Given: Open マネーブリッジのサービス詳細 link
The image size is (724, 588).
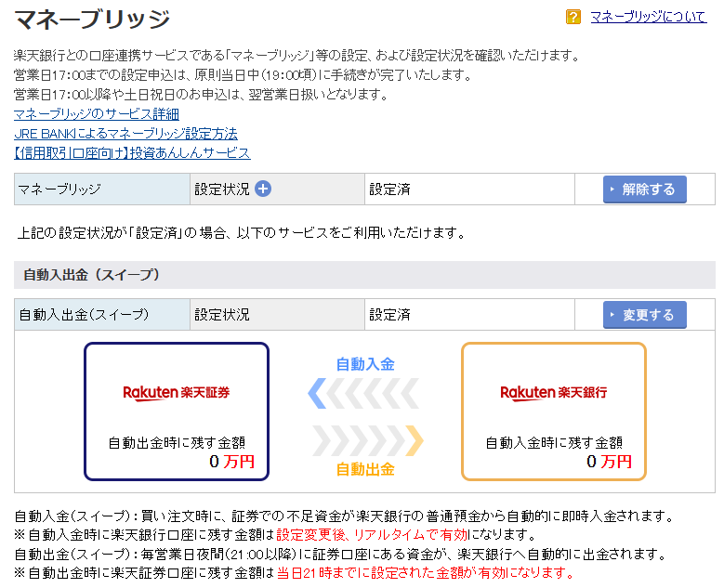Looking at the screenshot, I should pos(97,114).
